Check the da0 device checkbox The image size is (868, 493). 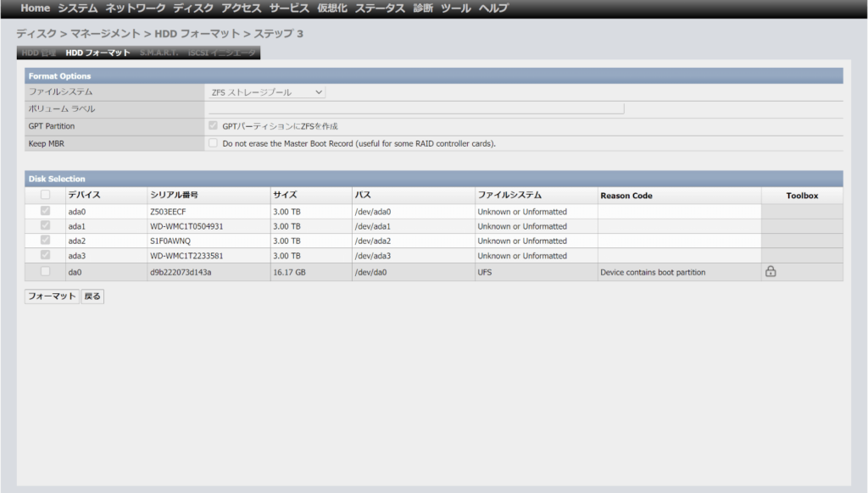[x=46, y=272]
